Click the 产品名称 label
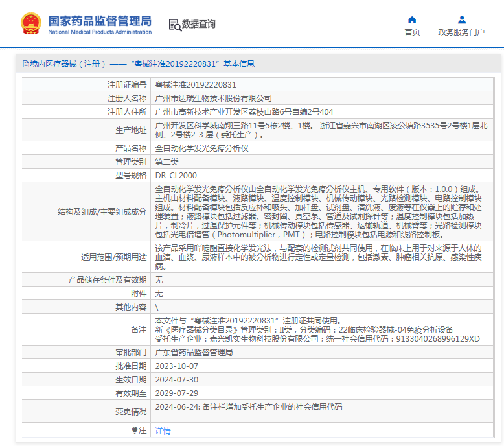The height and width of the screenshot is (446, 504). (131, 148)
